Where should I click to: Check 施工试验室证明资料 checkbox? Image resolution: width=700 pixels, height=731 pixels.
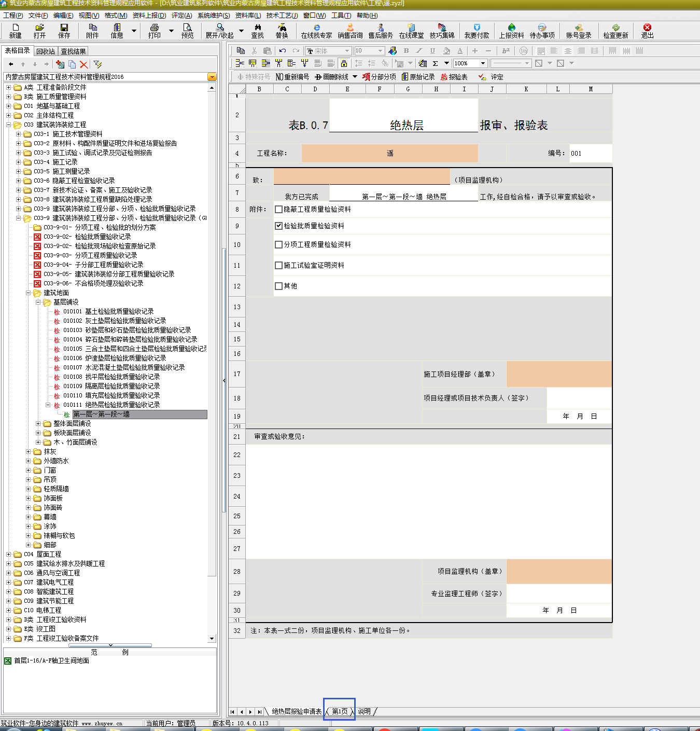278,266
